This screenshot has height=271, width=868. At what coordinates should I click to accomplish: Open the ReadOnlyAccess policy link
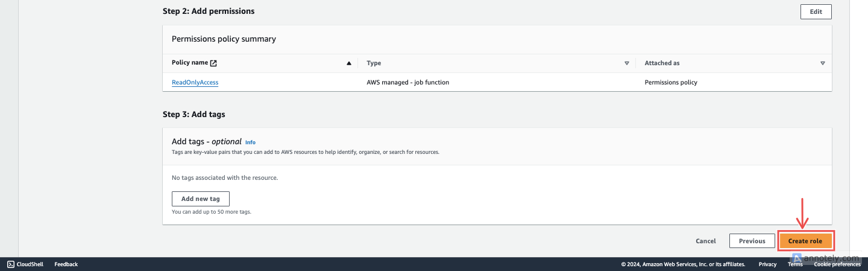(195, 82)
